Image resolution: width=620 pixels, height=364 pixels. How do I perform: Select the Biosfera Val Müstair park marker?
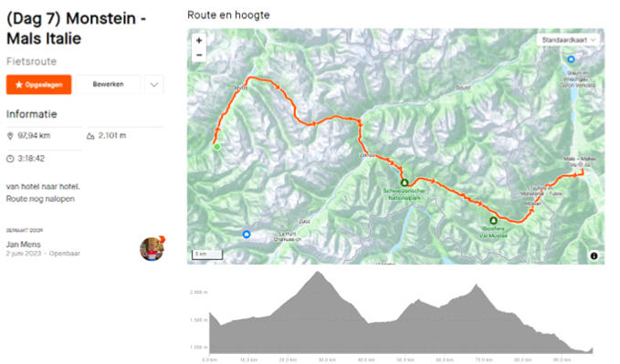[493, 220]
